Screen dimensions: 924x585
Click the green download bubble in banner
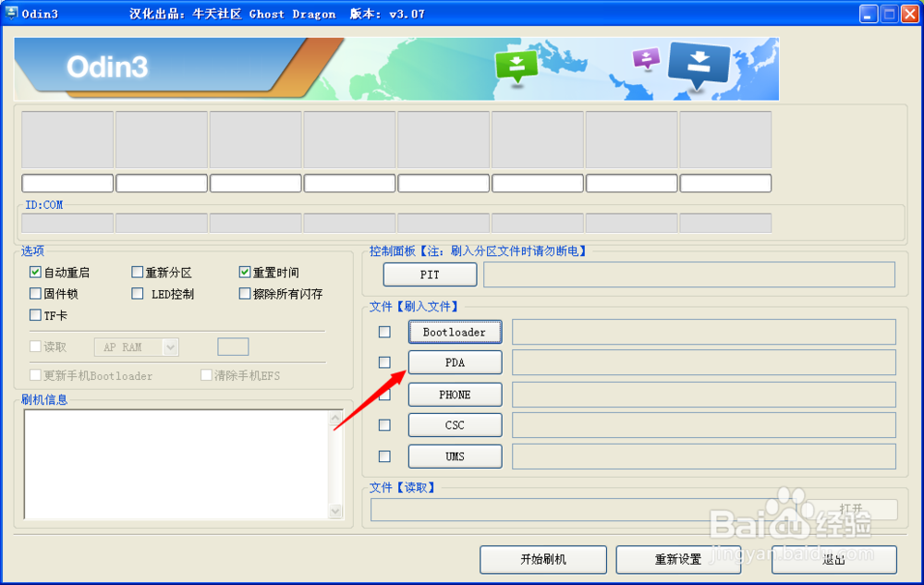pyautogui.click(x=517, y=67)
